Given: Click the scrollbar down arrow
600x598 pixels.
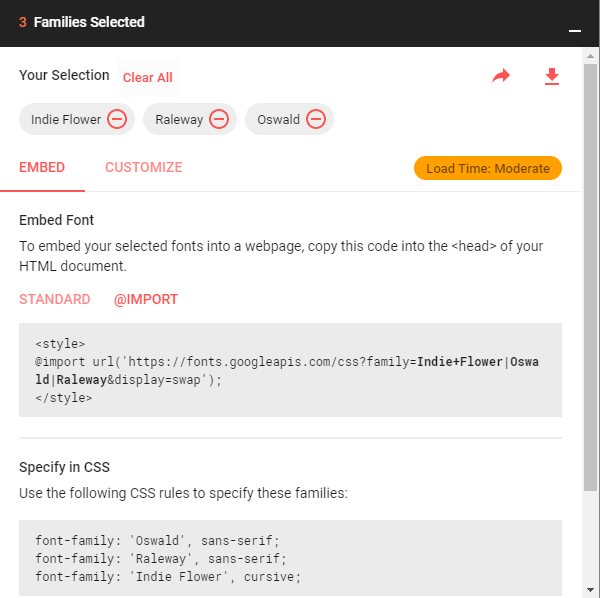Looking at the screenshot, I should 590,590.
